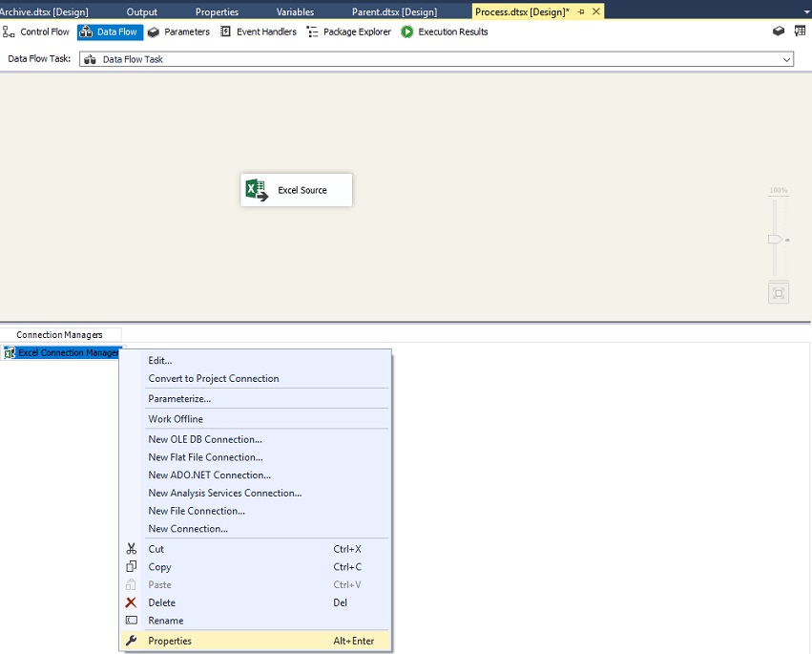Open the Variables document tab
Image resolution: width=812 pixels, height=654 pixels.
[x=295, y=11]
